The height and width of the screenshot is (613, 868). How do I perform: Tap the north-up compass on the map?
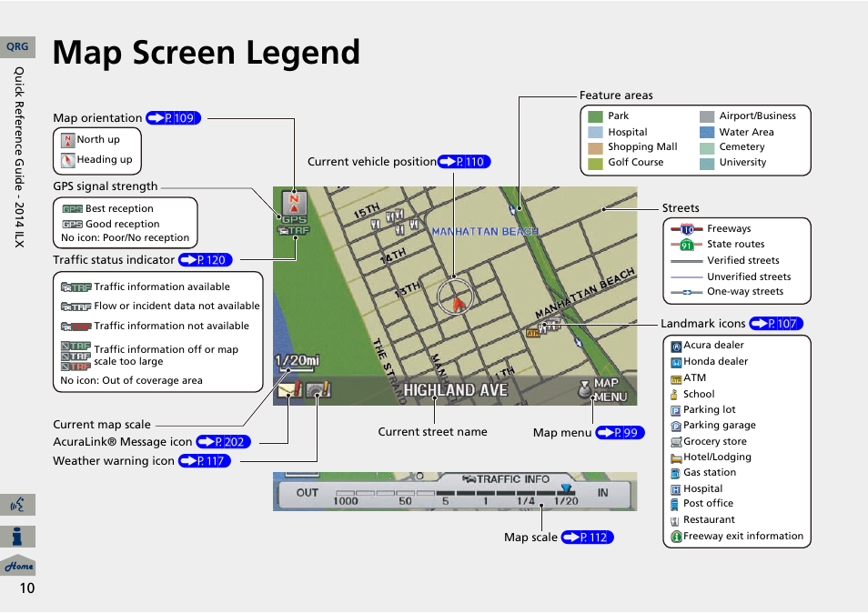click(295, 202)
